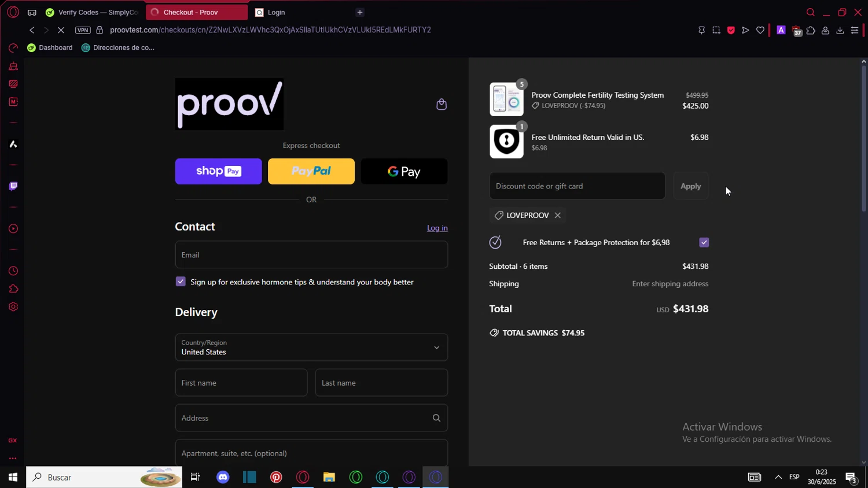
Task: Click the Apply discount button
Action: pyautogui.click(x=690, y=186)
